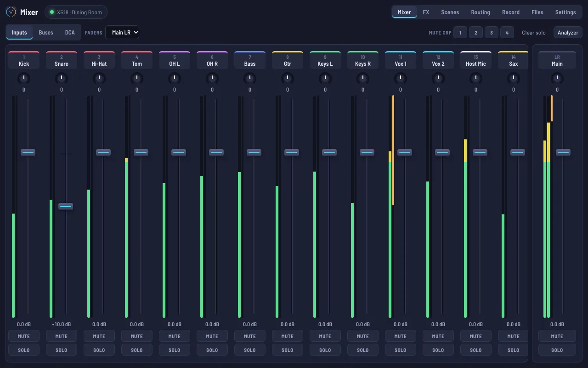
Task: Open the Analyzer
Action: click(x=568, y=33)
